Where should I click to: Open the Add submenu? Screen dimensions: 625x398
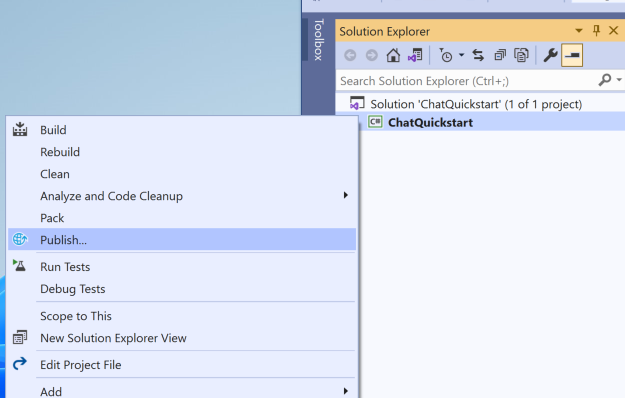click(182, 390)
